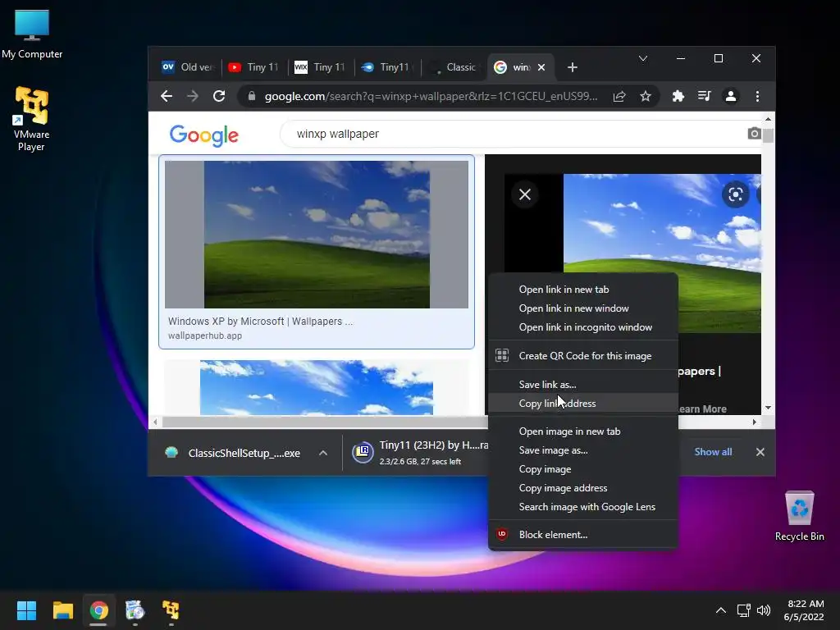The height and width of the screenshot is (630, 840).
Task: Switch to the Classic tab
Action: 454,67
